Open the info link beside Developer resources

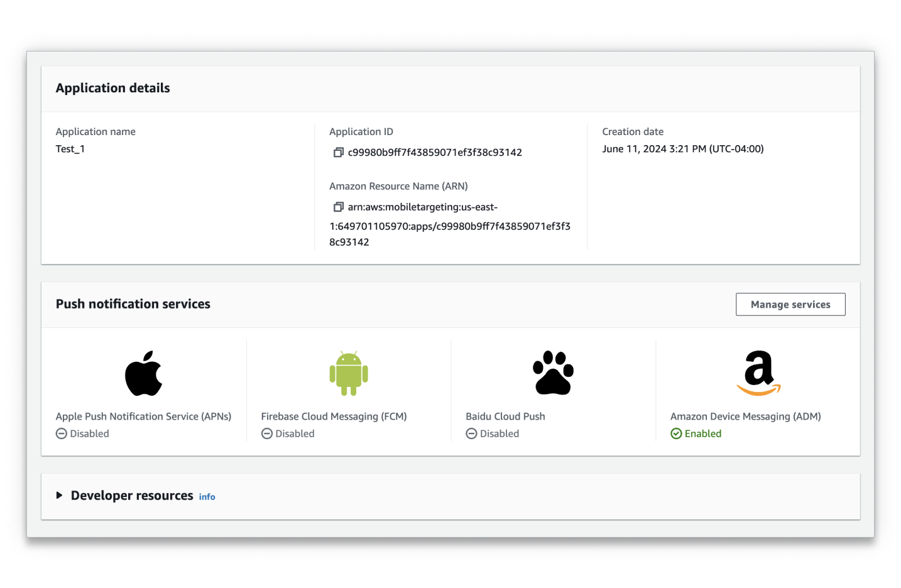[207, 497]
